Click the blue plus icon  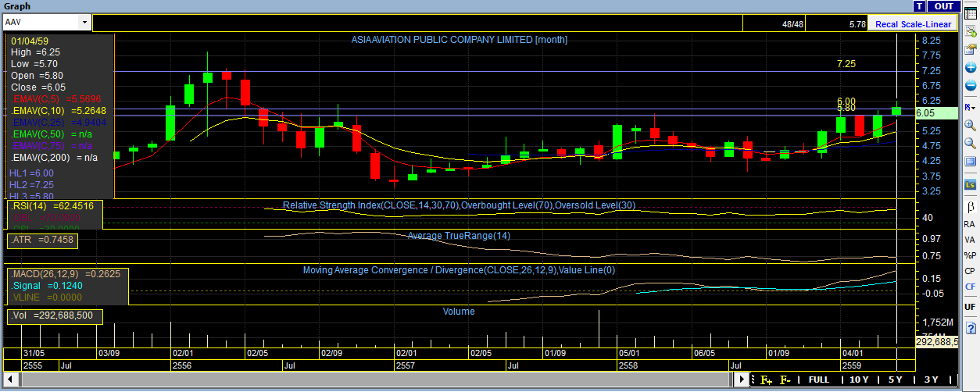tap(970, 68)
